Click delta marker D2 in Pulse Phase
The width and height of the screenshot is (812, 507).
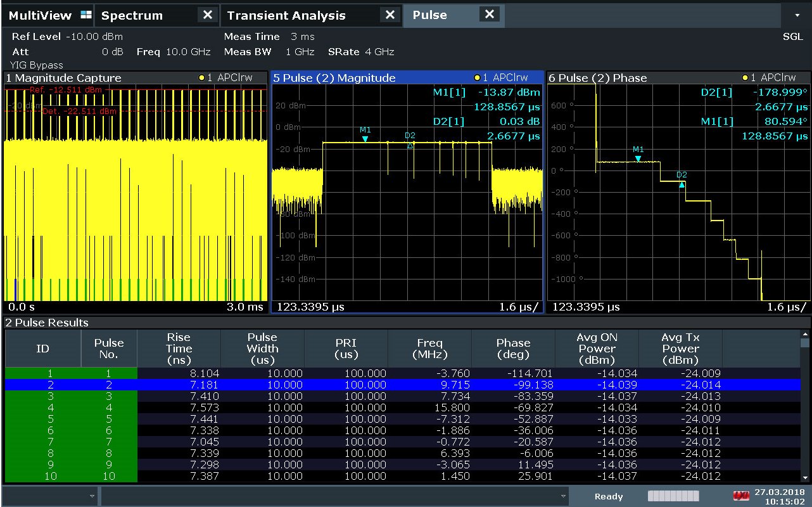(x=682, y=183)
